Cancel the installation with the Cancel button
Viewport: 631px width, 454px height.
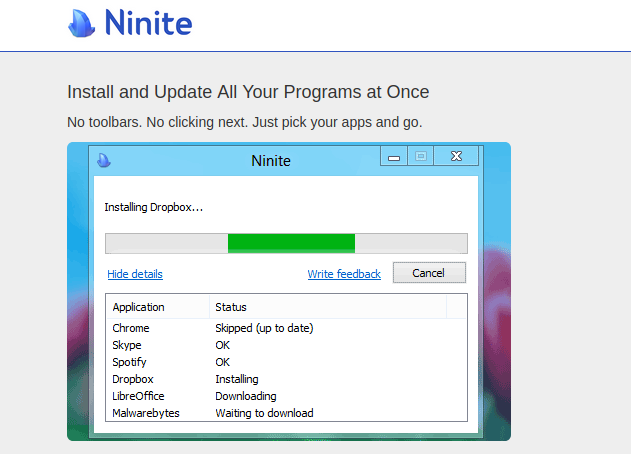point(429,273)
